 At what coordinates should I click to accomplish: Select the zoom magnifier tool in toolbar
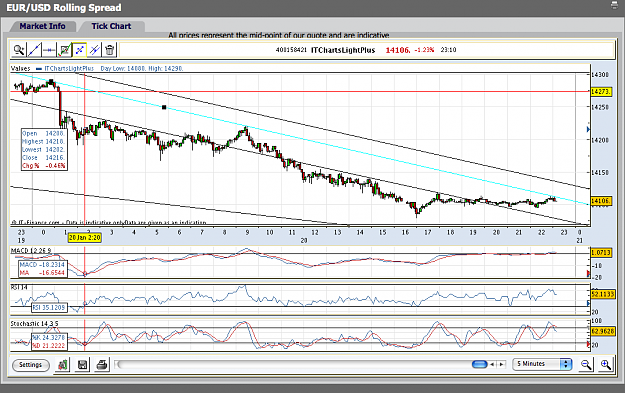pos(19,50)
